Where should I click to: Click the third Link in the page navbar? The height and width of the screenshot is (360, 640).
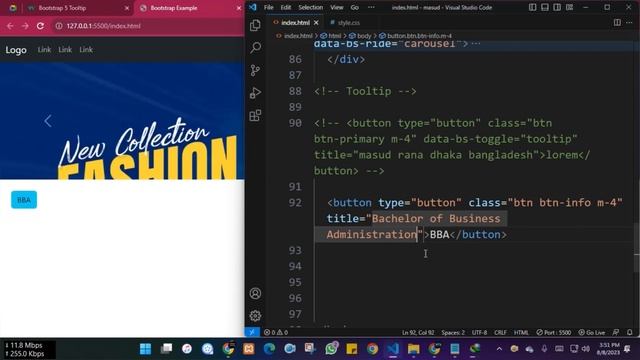pos(86,50)
